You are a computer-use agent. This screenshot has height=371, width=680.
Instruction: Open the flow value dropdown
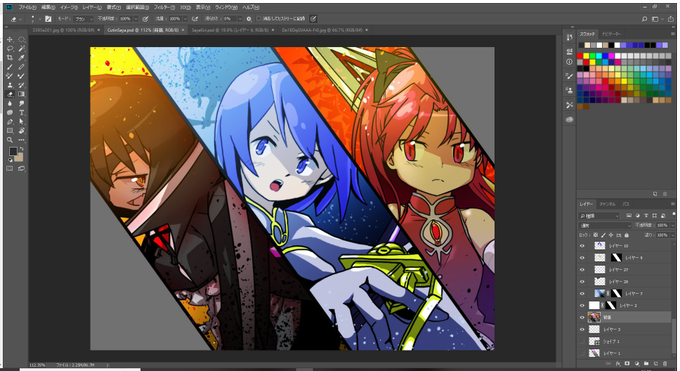(185, 19)
